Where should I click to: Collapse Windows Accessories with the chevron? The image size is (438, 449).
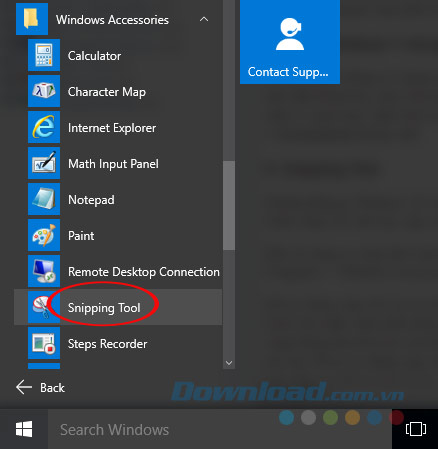pos(204,19)
